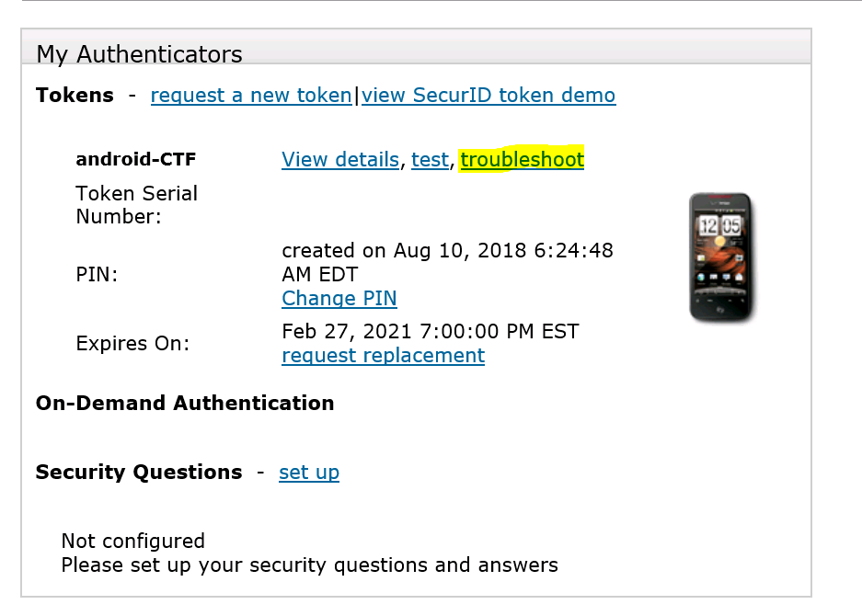Click the request replacement link
Viewport: 862px width, 616px height.
coord(383,356)
